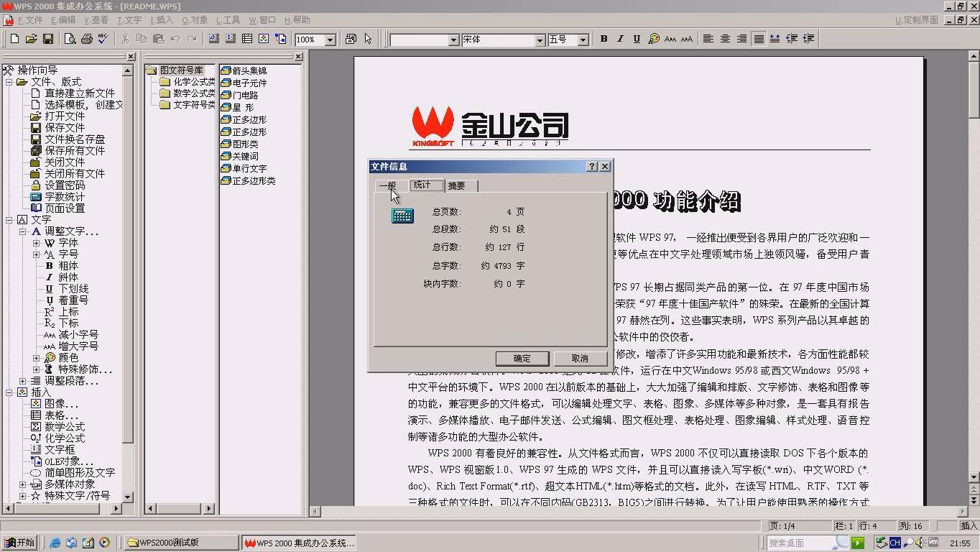This screenshot has width=980, height=552.
Task: Click the document horizontal scrollbar
Action: pos(639,511)
